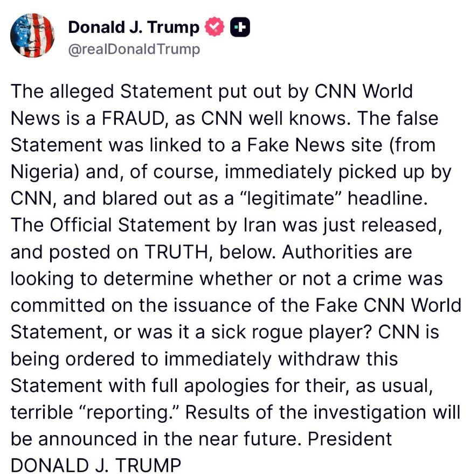Image resolution: width=470 pixels, height=476 pixels.
Task: Click the phrase "sick rogue player"
Action: [x=295, y=332]
